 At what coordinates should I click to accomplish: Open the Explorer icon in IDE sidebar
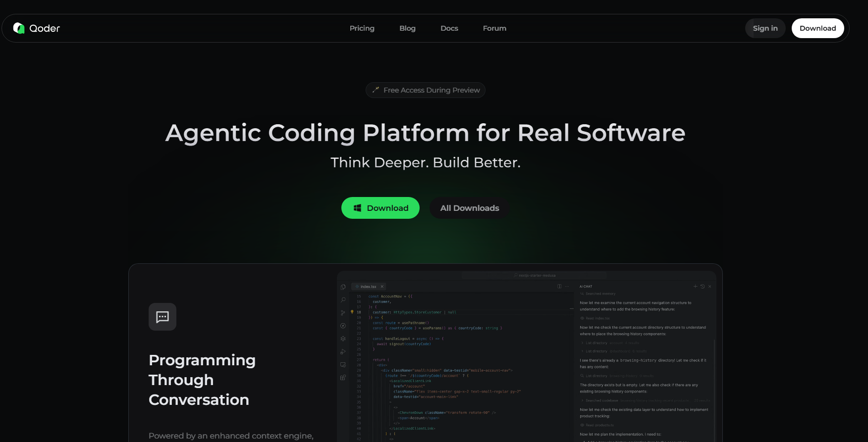tap(343, 287)
